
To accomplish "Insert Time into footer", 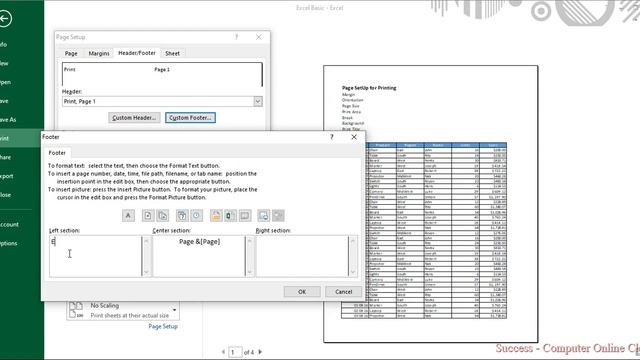I will 197,216.
